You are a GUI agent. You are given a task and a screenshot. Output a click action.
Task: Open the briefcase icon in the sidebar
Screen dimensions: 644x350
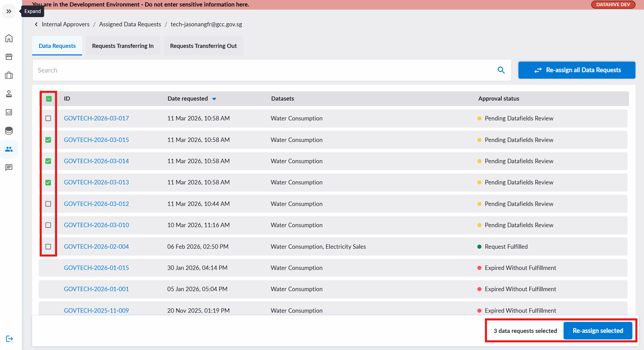(x=9, y=75)
